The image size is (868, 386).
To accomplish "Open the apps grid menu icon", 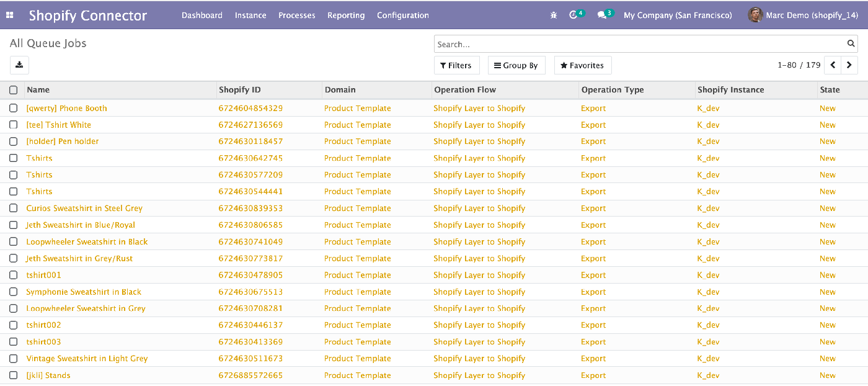I will click(x=9, y=15).
